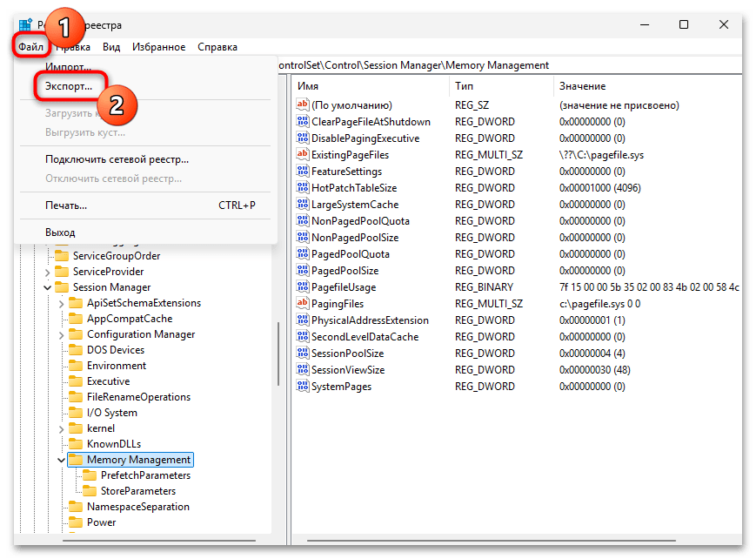Expand the ApiSetSchemaExtensions node
This screenshot has height=559, width=756.
tap(61, 304)
